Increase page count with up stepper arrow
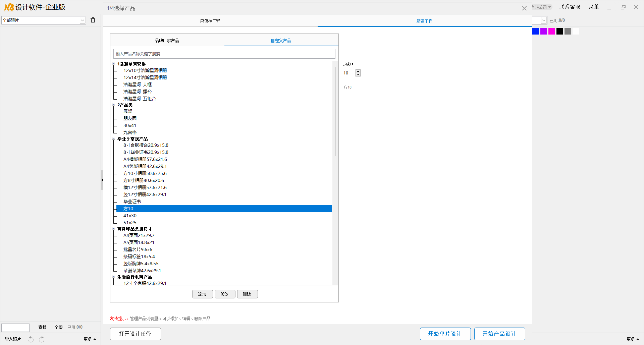 point(358,71)
